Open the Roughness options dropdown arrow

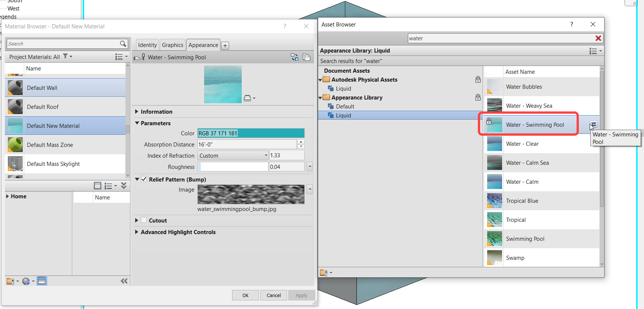click(x=310, y=167)
